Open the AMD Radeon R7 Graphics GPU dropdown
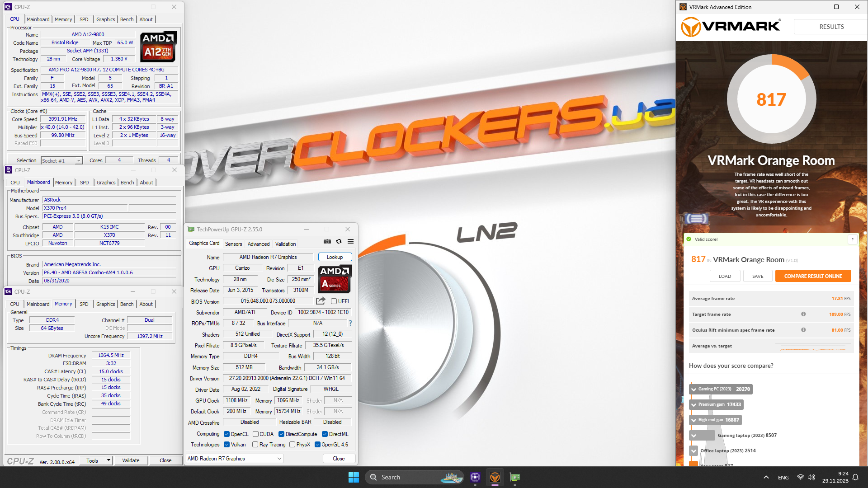This screenshot has height=488, width=868. click(235, 459)
